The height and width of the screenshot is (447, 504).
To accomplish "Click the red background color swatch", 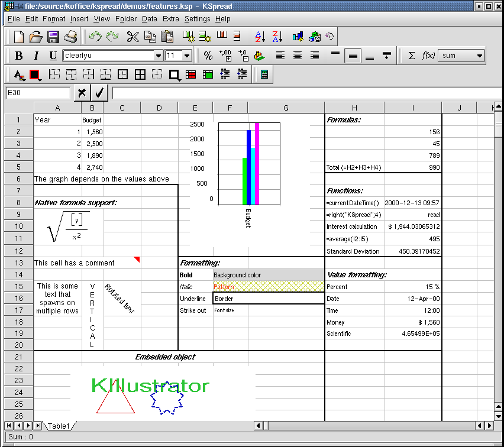I will tap(35, 75).
